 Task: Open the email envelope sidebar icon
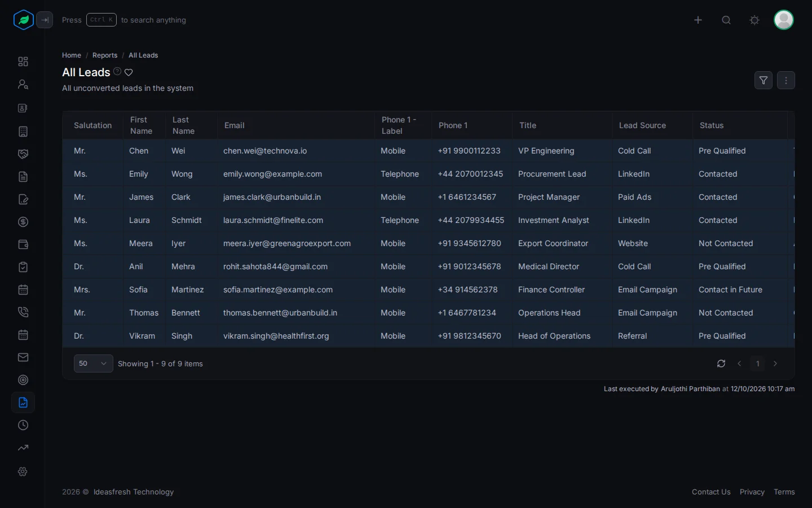pyautogui.click(x=23, y=357)
